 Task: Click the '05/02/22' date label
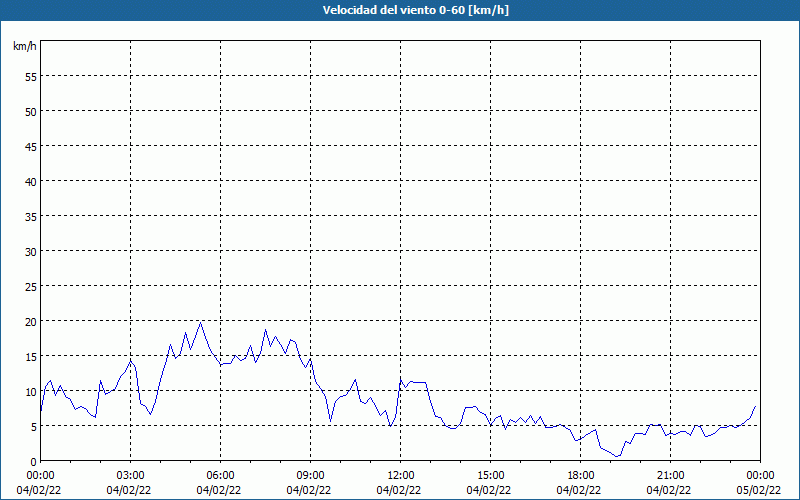tap(760, 490)
